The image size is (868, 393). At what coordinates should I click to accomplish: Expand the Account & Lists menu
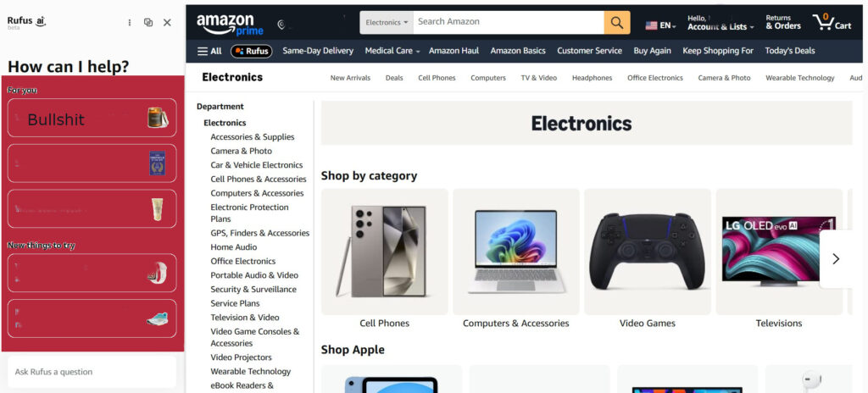(721, 23)
